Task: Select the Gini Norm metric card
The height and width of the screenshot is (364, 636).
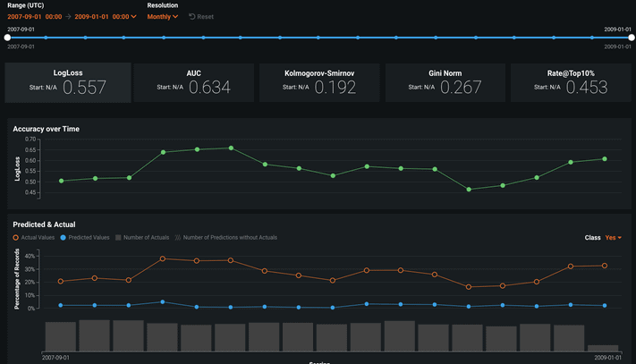Action: 445,82
